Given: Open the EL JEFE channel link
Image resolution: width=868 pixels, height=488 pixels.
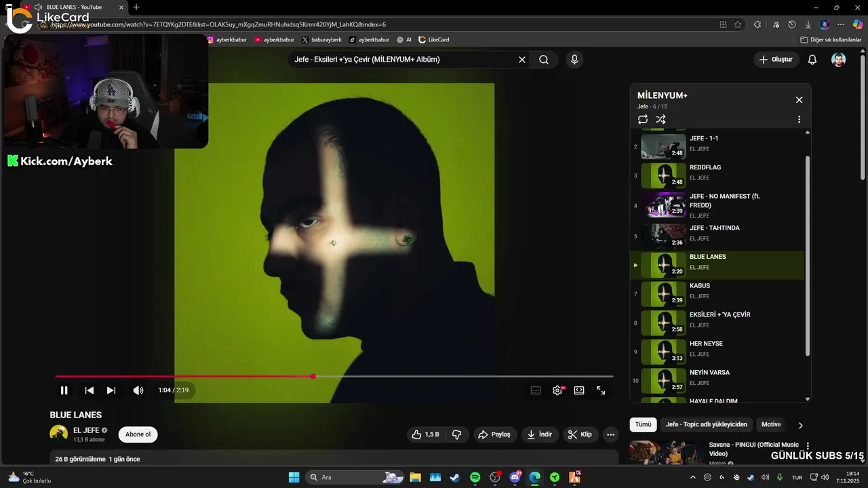Looking at the screenshot, I should (x=86, y=430).
